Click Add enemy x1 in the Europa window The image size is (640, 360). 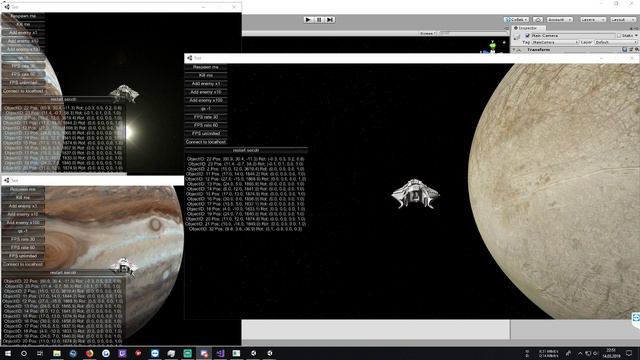206,84
